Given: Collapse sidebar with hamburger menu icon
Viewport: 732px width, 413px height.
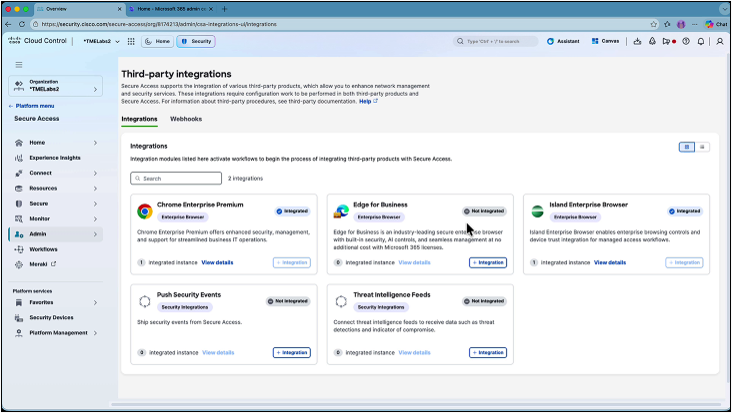Looking at the screenshot, I should (x=19, y=65).
